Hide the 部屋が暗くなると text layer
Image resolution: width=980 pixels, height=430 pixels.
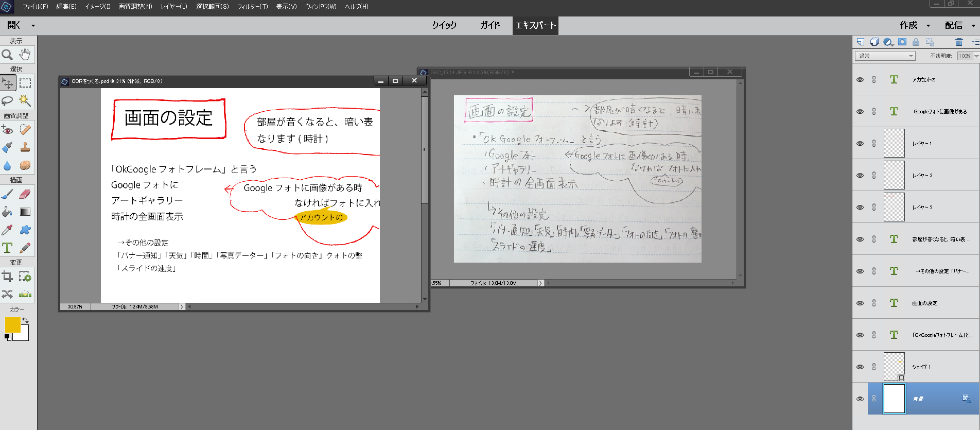(860, 239)
